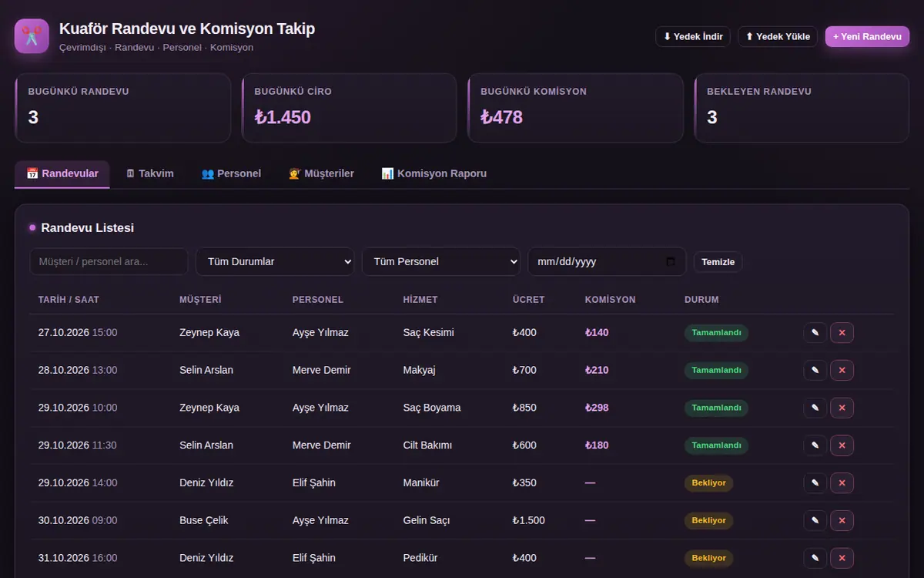Delete the Gelin Saçı appointment
This screenshot has width=924, height=578.
click(x=842, y=520)
